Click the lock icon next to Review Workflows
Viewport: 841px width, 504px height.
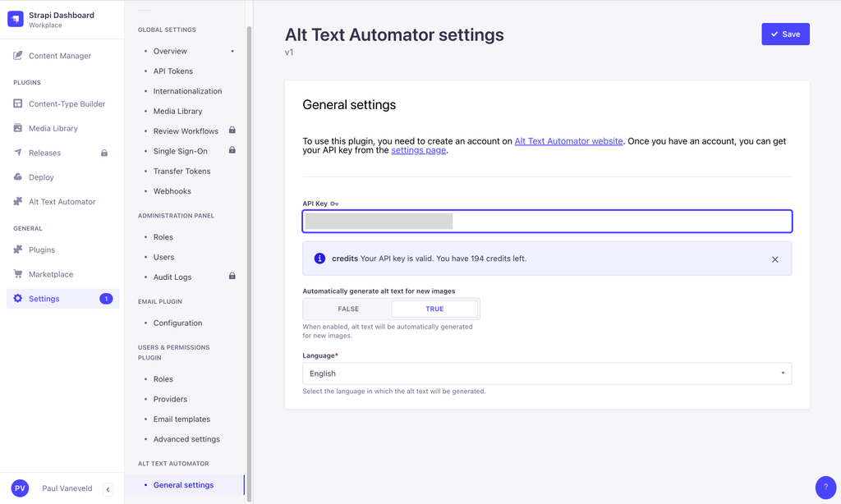point(232,131)
